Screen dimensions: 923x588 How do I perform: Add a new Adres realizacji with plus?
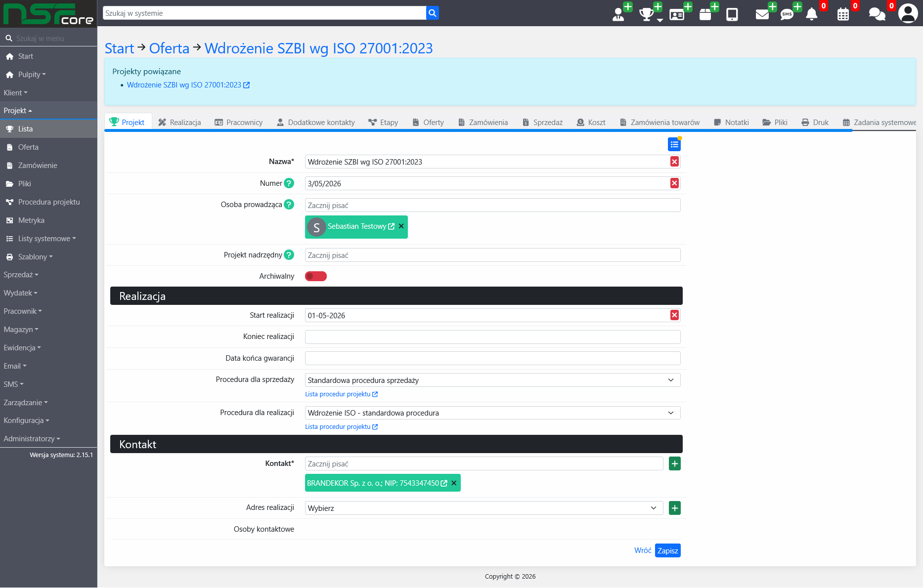coord(675,508)
